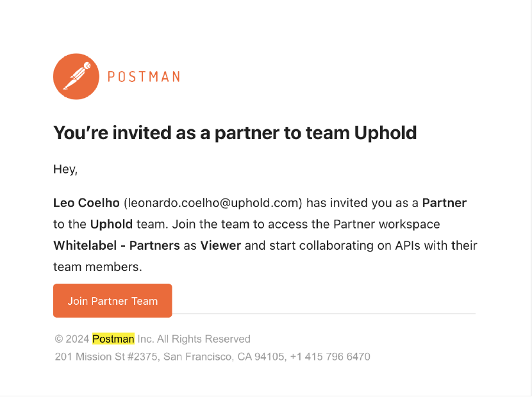Click the bold Whitelabel - Partners workspace name
This screenshot has height=397, width=532.
point(117,245)
